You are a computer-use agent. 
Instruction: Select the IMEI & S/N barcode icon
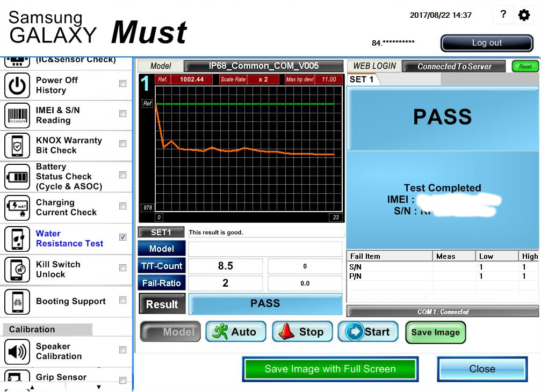pos(17,115)
